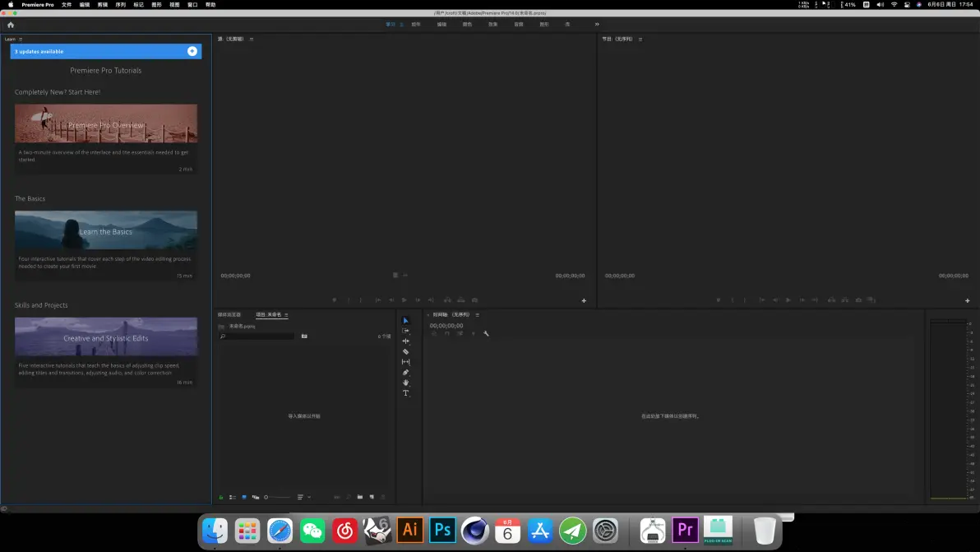The height and width of the screenshot is (552, 980).
Task: Switch project panel to icon view
Action: click(244, 497)
